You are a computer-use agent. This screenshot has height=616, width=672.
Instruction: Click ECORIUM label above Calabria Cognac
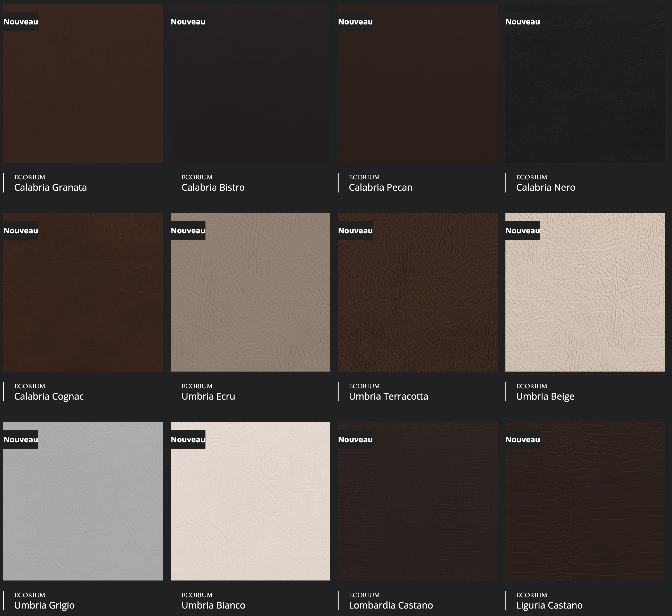click(30, 386)
